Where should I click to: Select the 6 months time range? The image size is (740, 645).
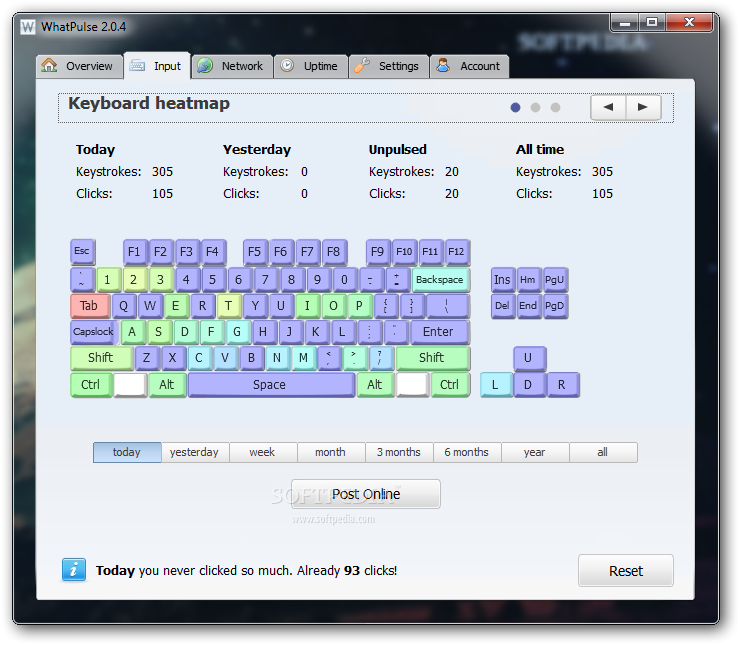[x=467, y=452]
